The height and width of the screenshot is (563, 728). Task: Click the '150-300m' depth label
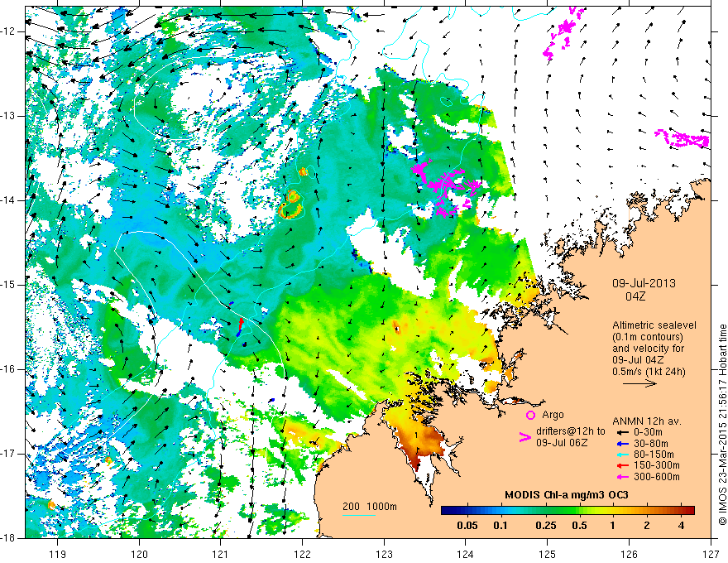click(657, 465)
